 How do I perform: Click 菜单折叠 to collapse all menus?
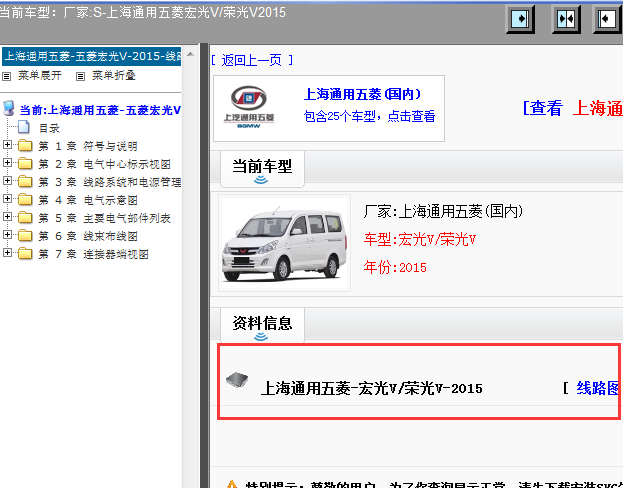[114, 76]
